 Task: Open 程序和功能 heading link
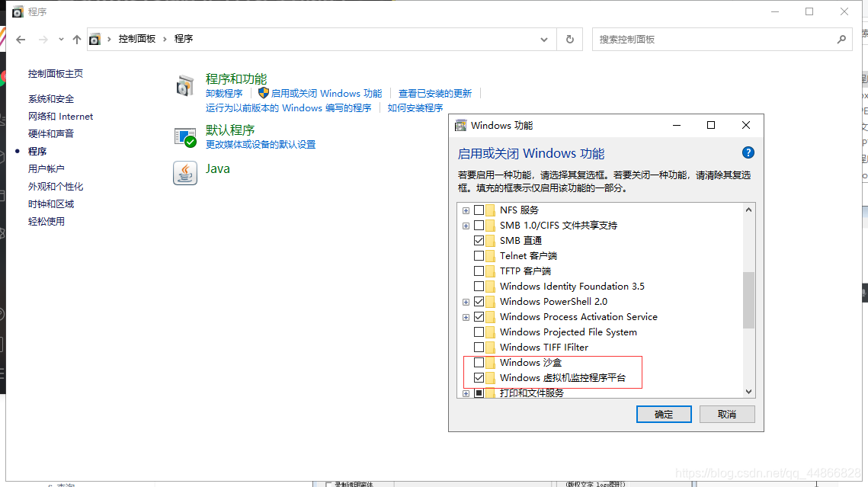236,79
